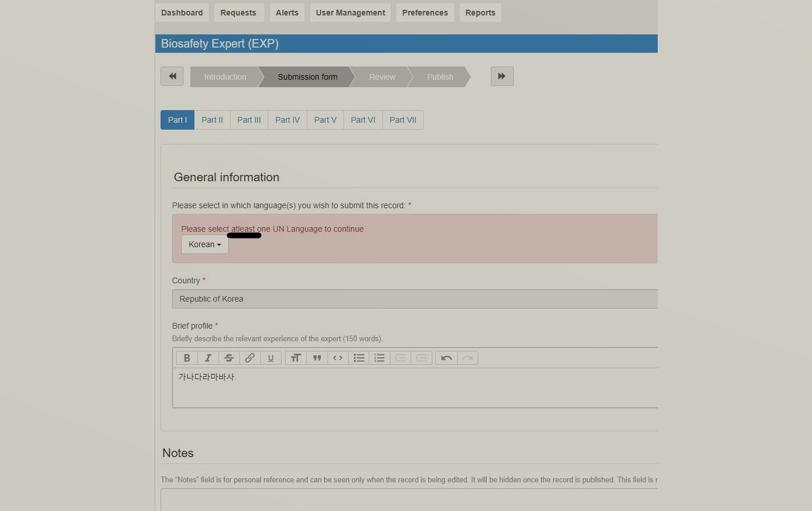This screenshot has width=812, height=511.
Task: Switch to the Part VII tab
Action: point(403,120)
